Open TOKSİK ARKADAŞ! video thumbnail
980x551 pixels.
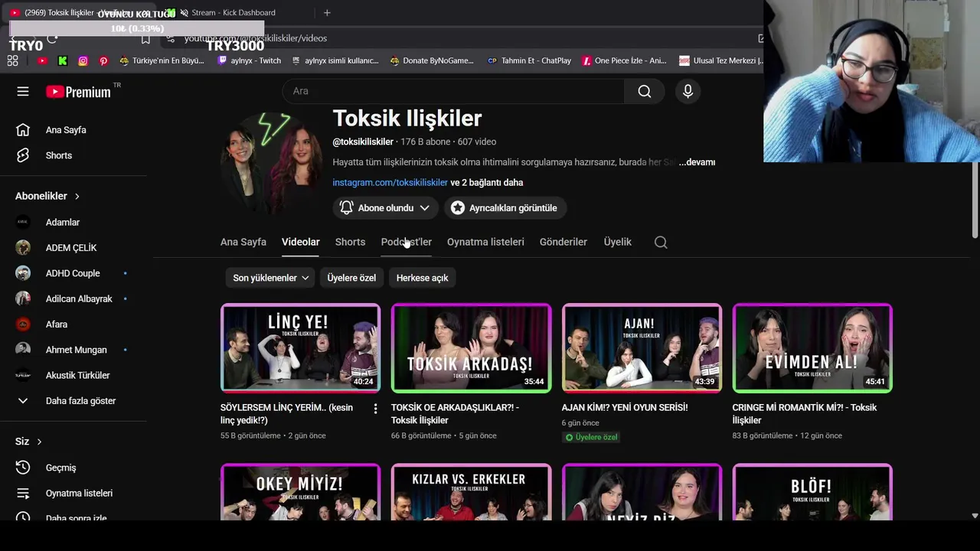tap(471, 348)
